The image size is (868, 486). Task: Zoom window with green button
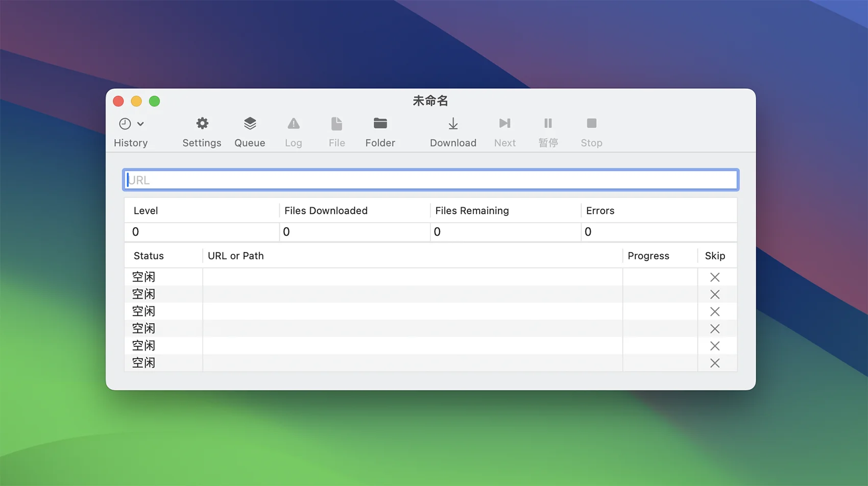[154, 101]
